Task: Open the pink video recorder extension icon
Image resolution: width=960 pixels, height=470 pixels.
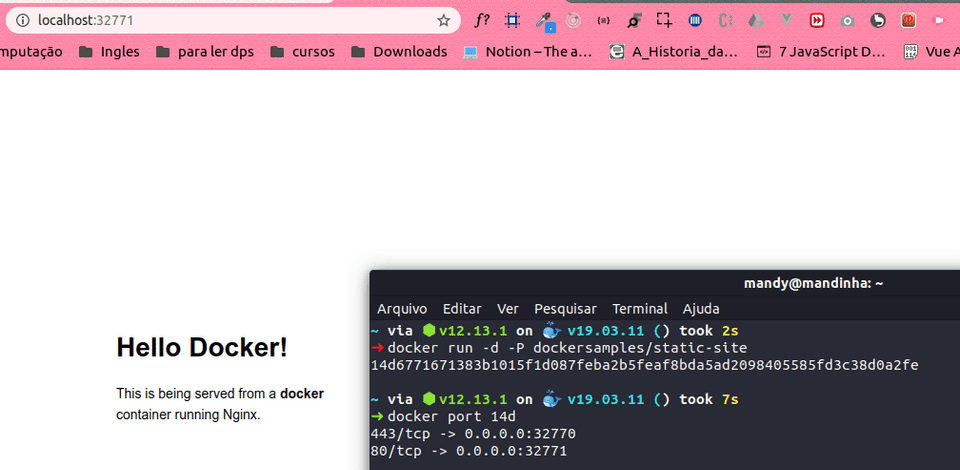Action: tap(939, 21)
